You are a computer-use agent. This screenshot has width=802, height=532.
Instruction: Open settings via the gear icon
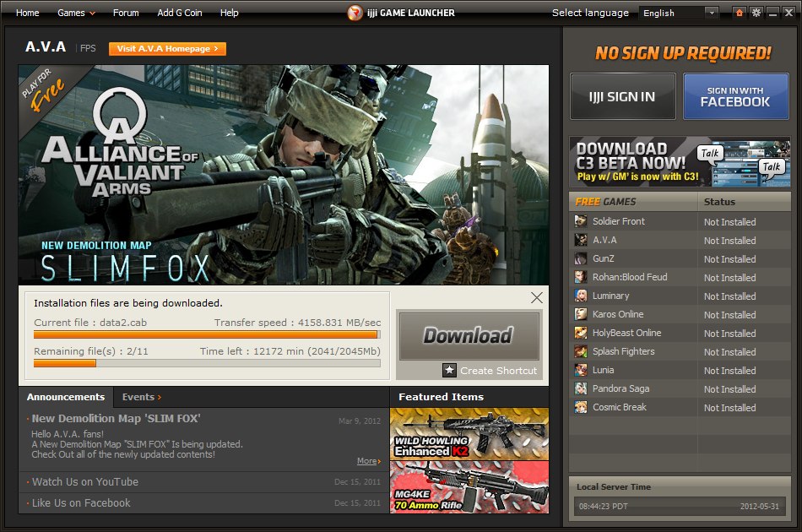(x=756, y=13)
